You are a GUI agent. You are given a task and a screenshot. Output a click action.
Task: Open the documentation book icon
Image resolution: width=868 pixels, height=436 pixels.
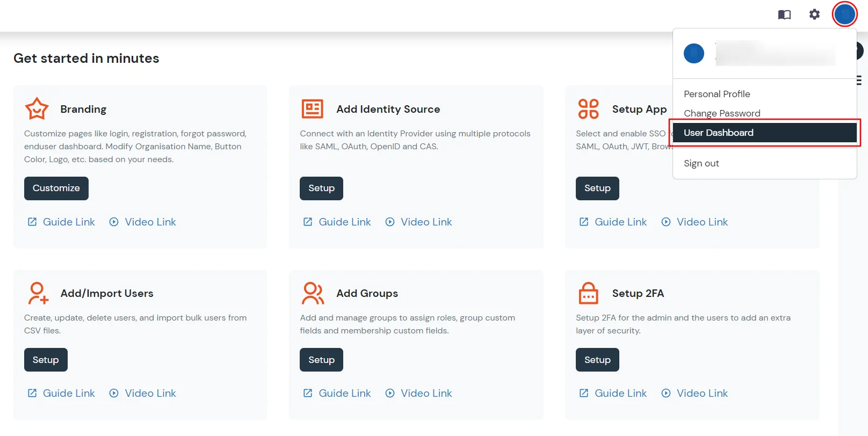784,14
